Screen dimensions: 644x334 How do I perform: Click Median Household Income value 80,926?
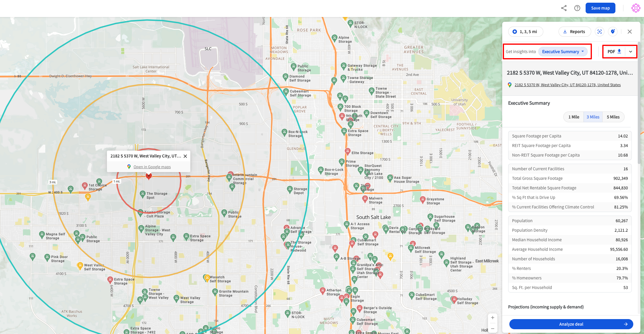tap(622, 240)
